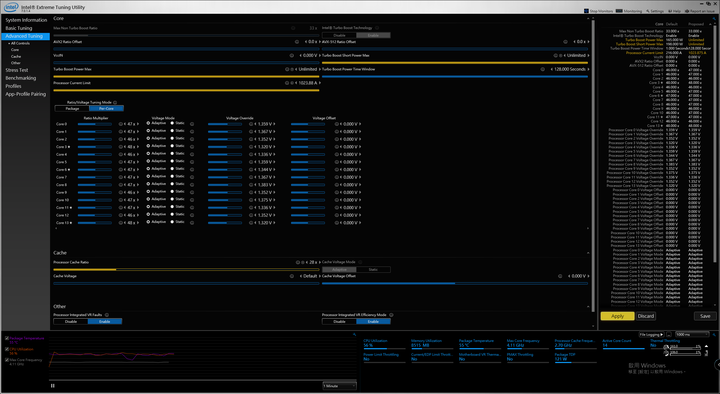Click info icon for Processor Integrated VR Faults
Screen dimensions: 720x394
click(x=107, y=315)
